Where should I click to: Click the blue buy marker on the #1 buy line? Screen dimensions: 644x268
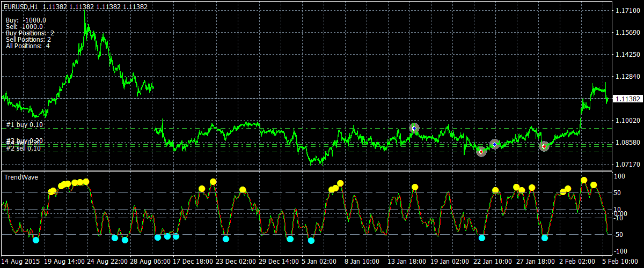tap(414, 128)
